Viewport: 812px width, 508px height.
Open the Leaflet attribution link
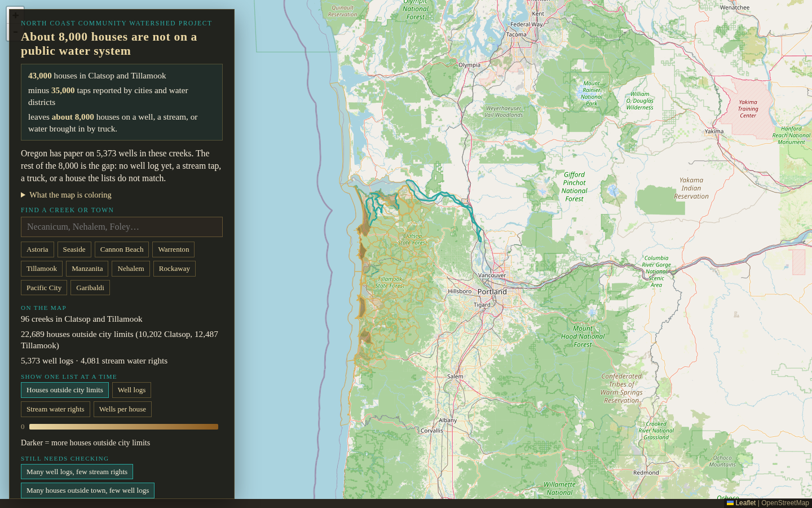tap(741, 503)
